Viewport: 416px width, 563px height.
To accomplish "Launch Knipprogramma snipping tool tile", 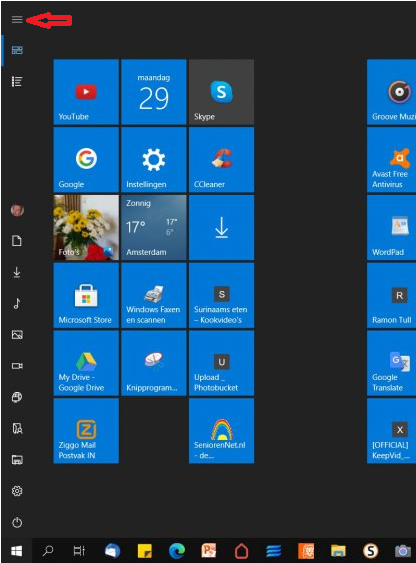I will pyautogui.click(x=154, y=363).
